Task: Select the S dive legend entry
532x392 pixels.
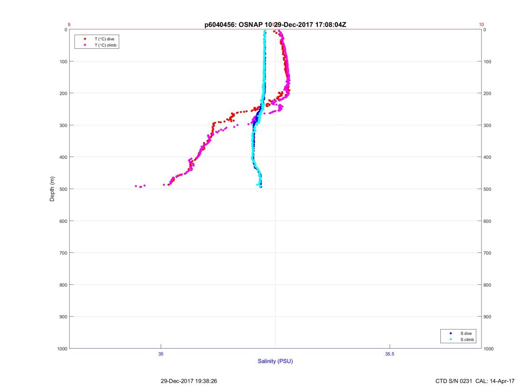Action: coord(467,333)
